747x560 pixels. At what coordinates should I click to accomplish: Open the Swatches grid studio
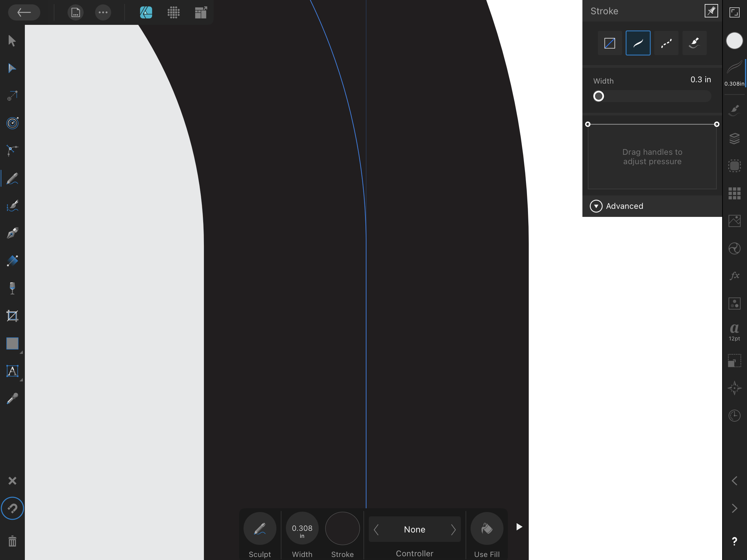point(735,193)
